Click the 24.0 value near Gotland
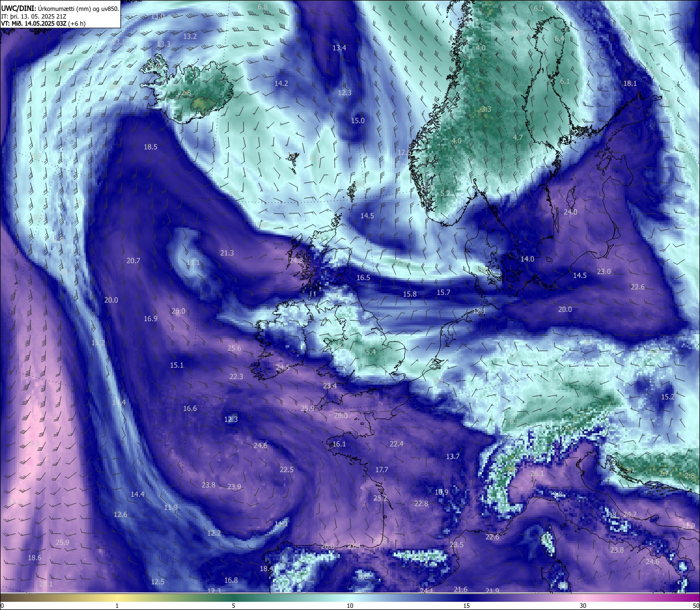Image resolution: width=700 pixels, height=610 pixels. [x=570, y=212]
